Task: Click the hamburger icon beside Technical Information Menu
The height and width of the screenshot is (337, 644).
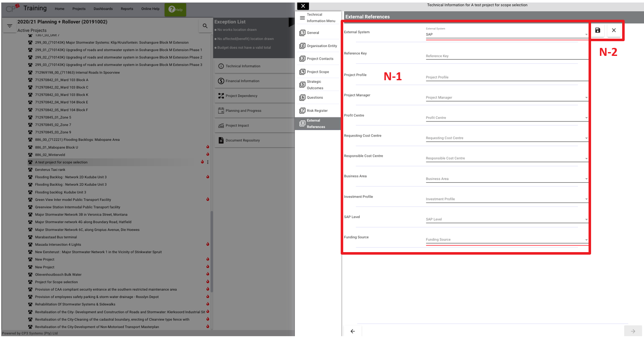Action: [302, 18]
